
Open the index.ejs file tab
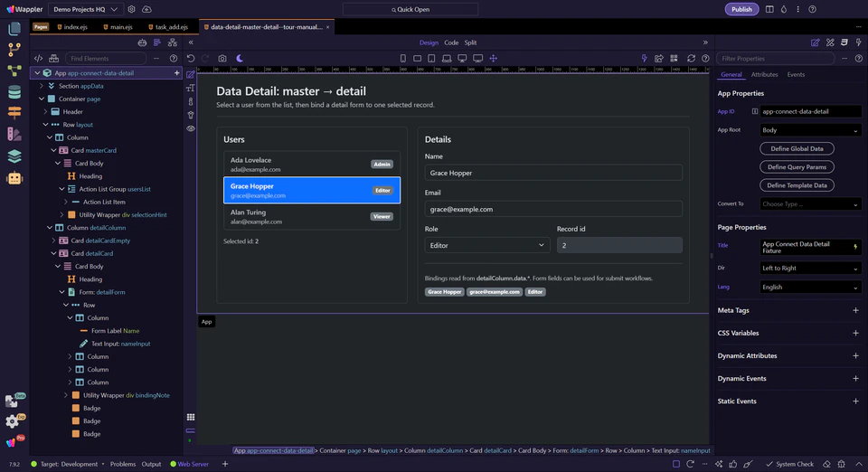tap(72, 26)
